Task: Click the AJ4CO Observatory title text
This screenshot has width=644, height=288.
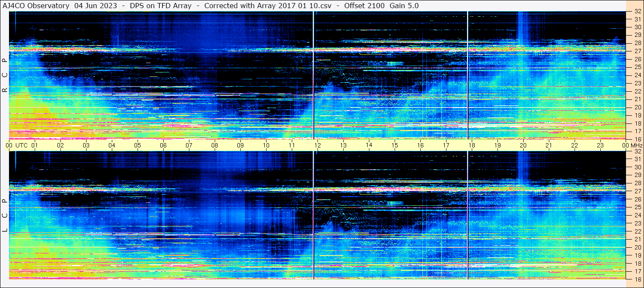Action: click(x=36, y=6)
